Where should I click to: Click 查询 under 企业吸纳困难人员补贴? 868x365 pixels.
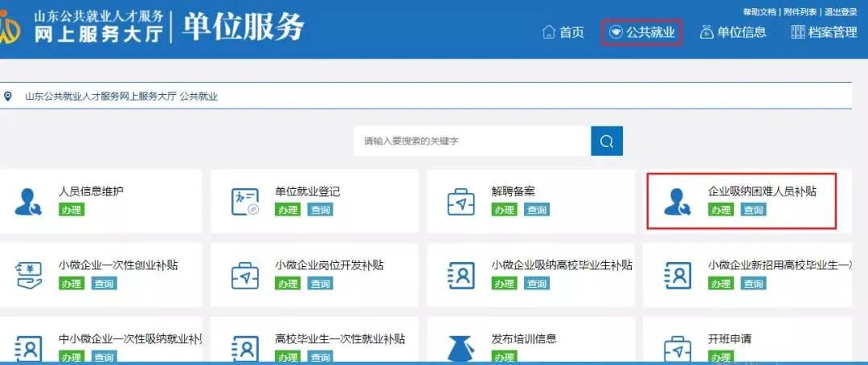pyautogui.click(x=753, y=210)
